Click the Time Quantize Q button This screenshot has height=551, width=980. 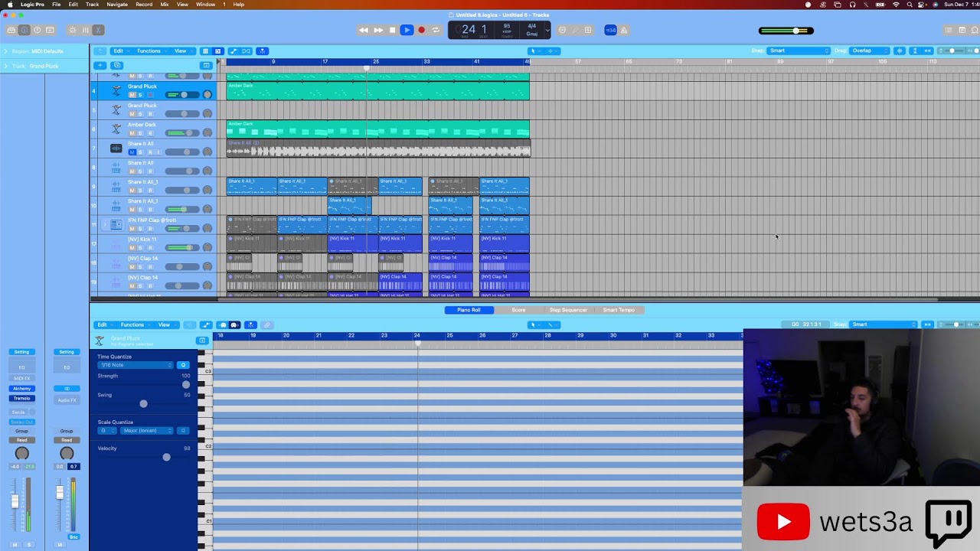[x=183, y=365]
